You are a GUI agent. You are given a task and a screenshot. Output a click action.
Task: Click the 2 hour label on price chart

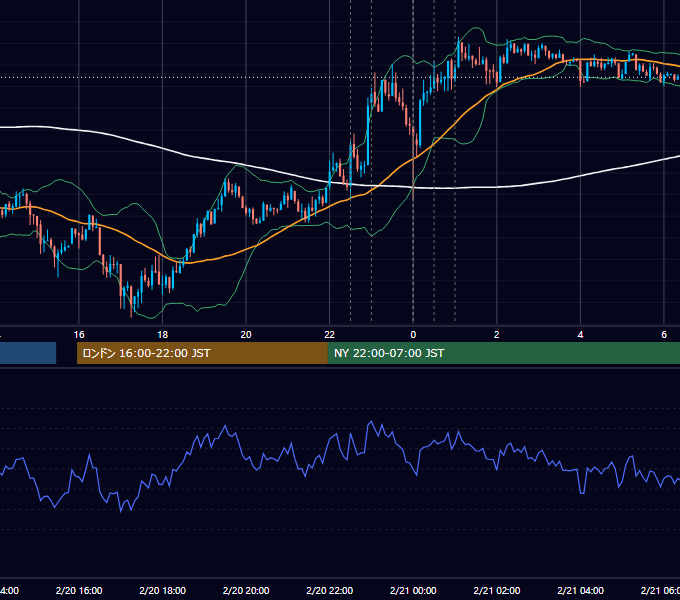click(x=497, y=335)
